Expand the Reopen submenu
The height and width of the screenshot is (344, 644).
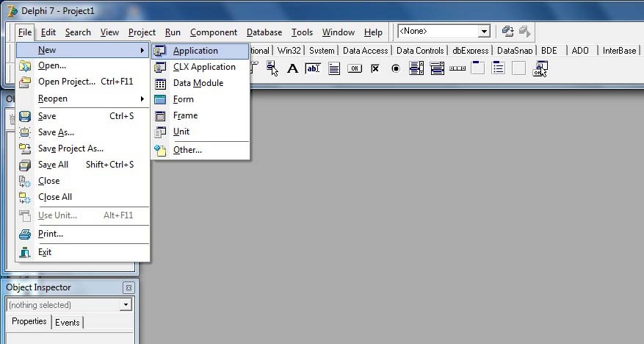(82, 98)
